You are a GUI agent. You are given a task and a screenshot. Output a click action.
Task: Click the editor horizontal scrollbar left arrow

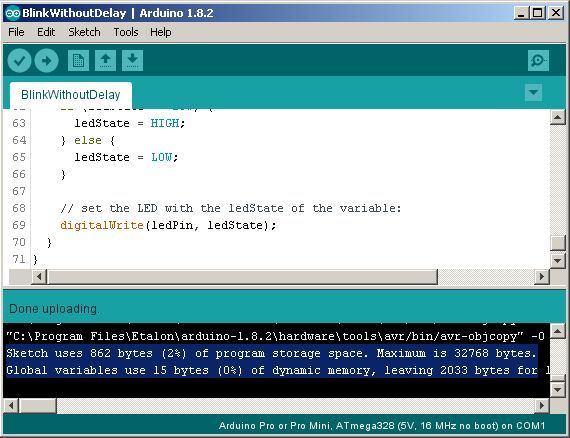tap(39, 276)
